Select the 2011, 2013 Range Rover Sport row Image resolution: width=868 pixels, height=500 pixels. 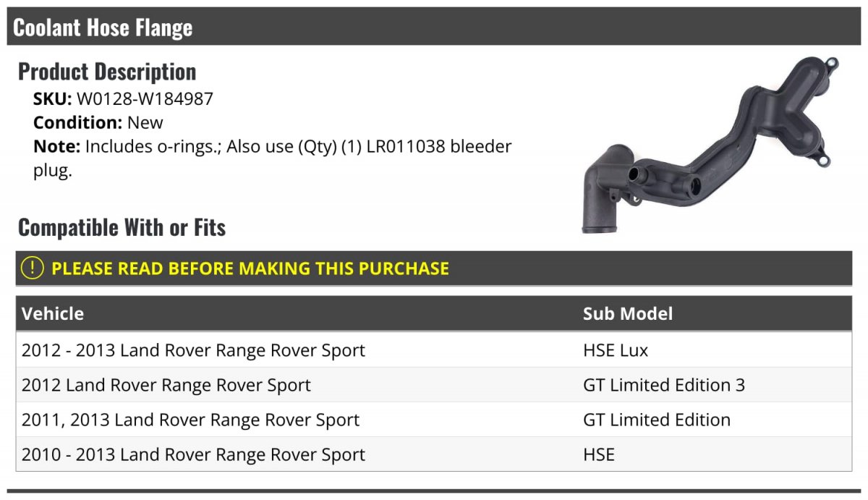[x=434, y=420]
